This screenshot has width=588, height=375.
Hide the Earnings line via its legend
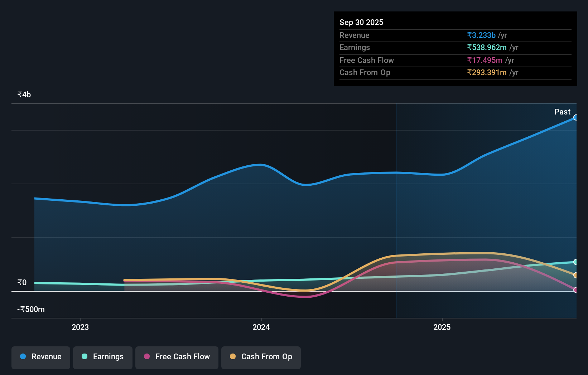point(102,357)
